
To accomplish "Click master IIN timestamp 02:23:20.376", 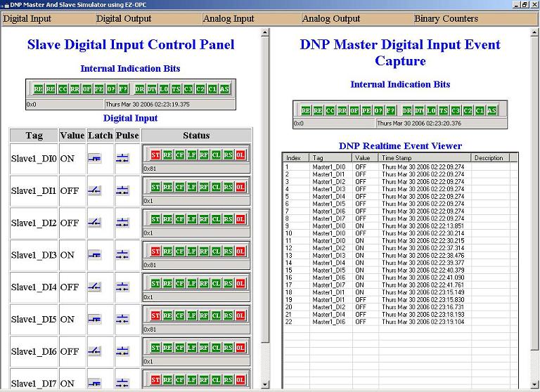I will coord(419,123).
